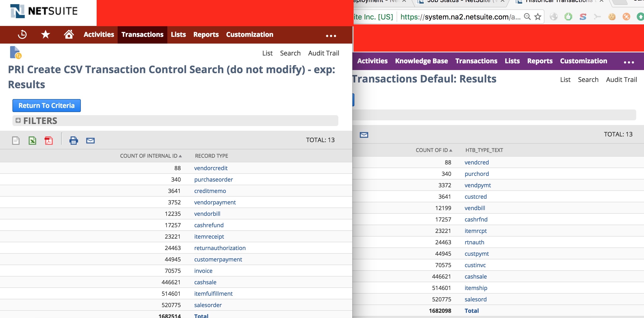Click the Audit Trail link

coord(324,53)
